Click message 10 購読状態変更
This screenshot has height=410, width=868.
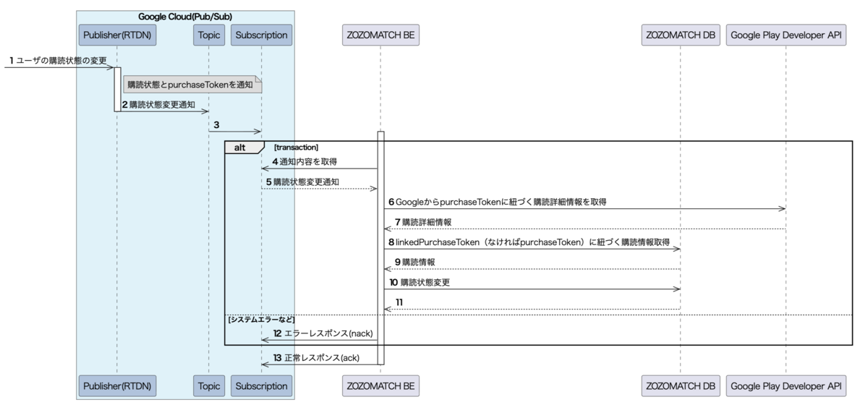420,282
